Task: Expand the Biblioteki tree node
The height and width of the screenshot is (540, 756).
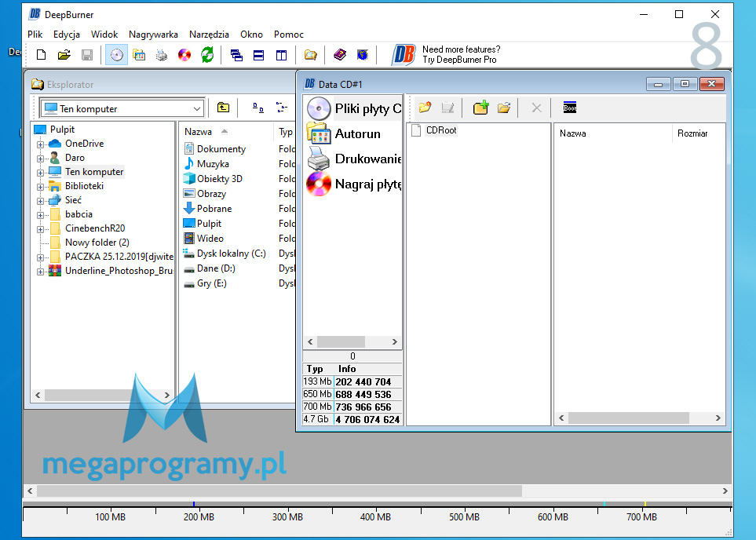Action: point(41,187)
